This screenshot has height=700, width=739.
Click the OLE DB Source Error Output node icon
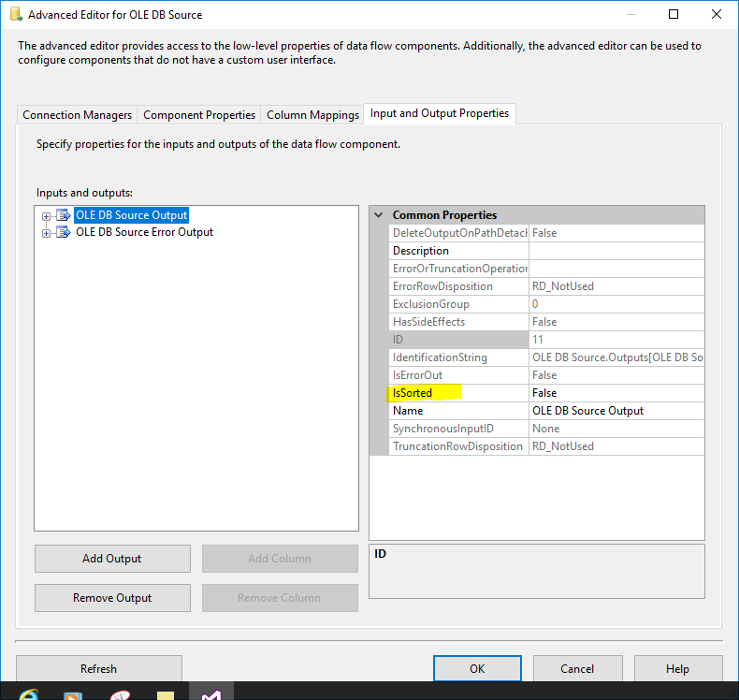64,232
